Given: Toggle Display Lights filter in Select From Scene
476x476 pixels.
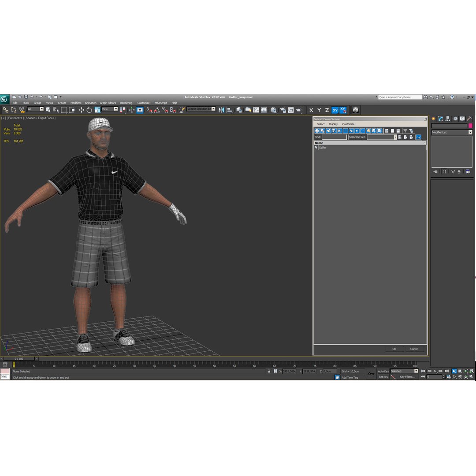Looking at the screenshot, I should pos(328,131).
